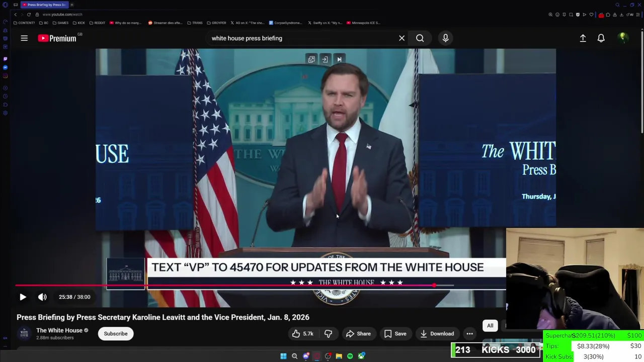Screen dimensions: 644x362
Task: Click the video title text
Action: click(x=163, y=317)
